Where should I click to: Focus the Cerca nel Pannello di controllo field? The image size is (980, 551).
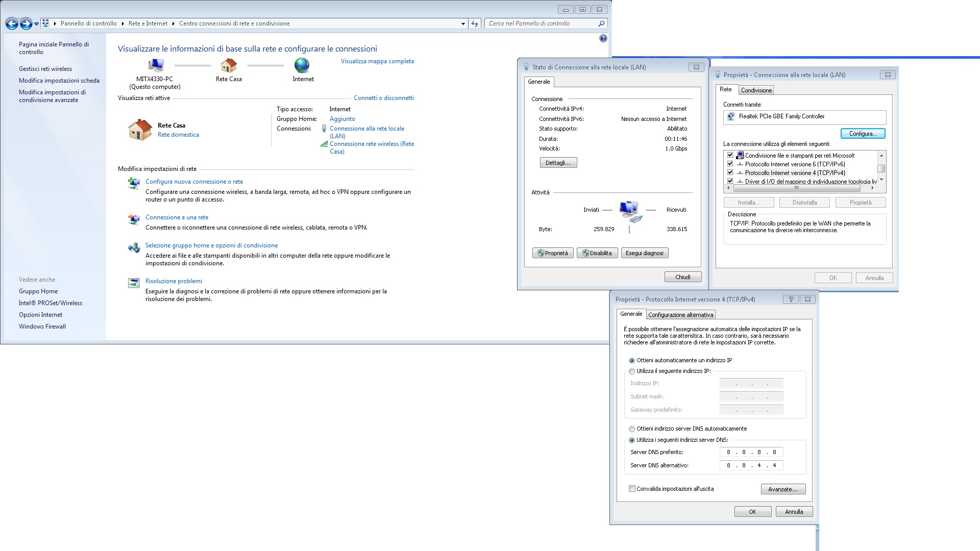pyautogui.click(x=541, y=23)
